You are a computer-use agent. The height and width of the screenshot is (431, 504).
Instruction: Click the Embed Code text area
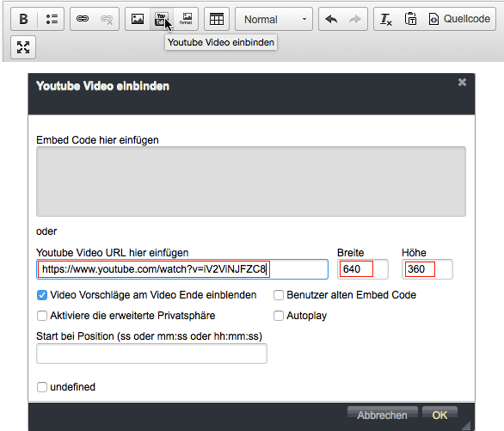pos(251,182)
